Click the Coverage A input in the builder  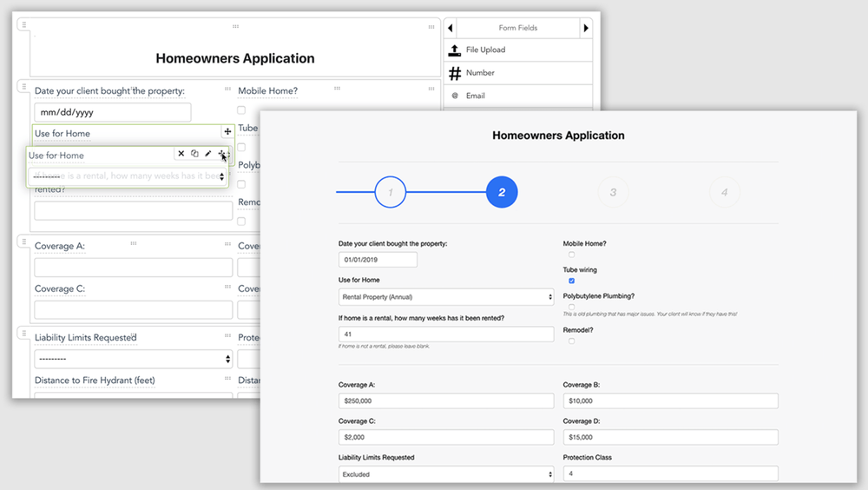tap(134, 268)
